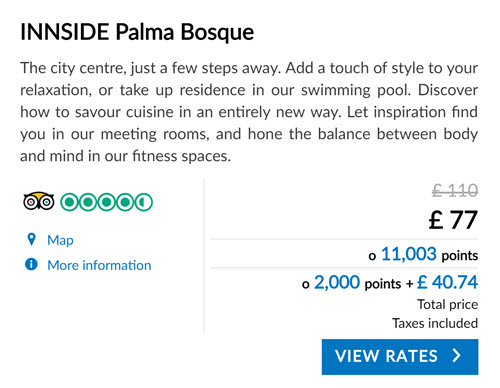This screenshot has height=388, width=500.
Task: Click the Total price label
Action: [x=448, y=304]
